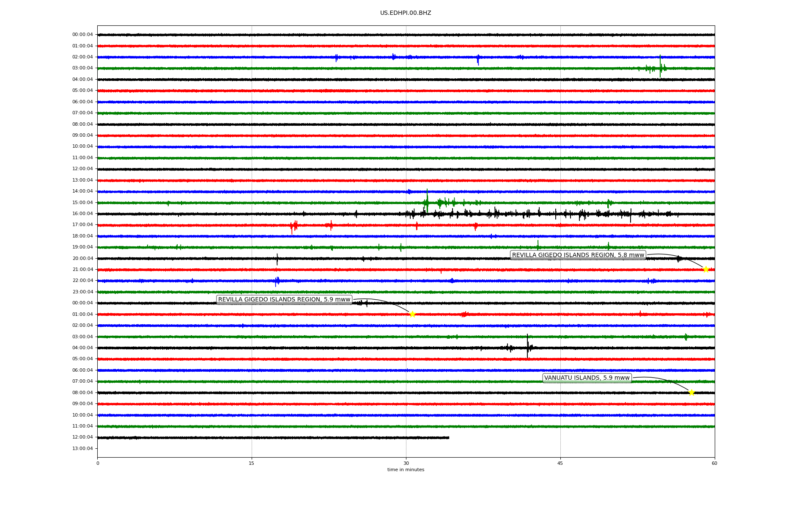
Task: Click the 18:00:04 row label
Action: point(82,236)
